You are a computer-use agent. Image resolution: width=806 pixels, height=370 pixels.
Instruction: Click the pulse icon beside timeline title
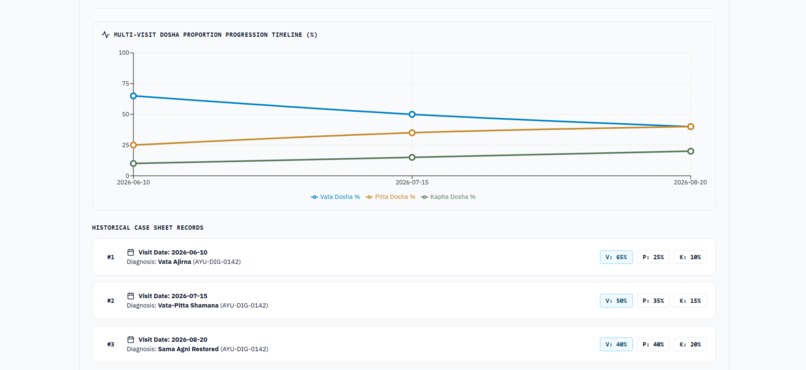tap(105, 35)
